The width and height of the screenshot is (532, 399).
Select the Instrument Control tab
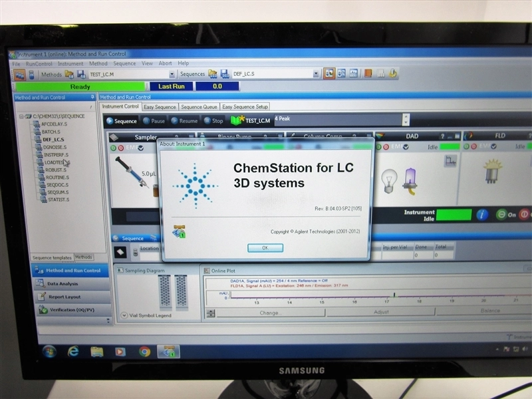coord(120,106)
